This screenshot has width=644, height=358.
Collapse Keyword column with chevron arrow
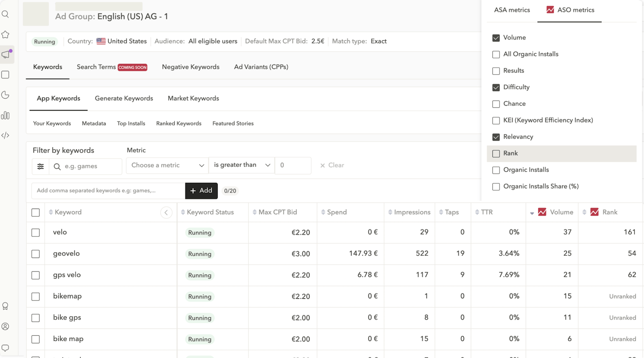[x=166, y=212]
